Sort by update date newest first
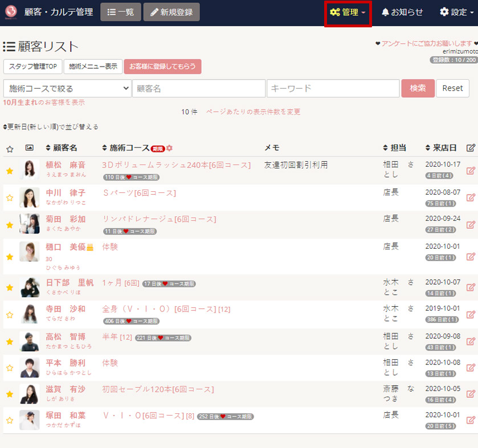 tap(51, 127)
